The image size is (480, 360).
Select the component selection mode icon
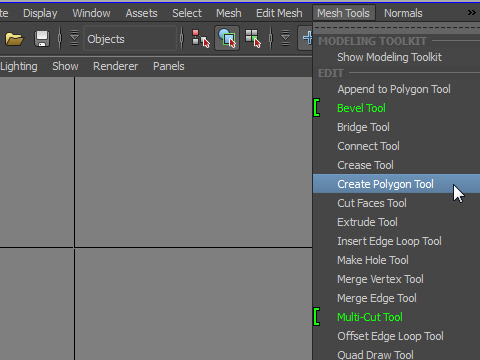[253, 39]
